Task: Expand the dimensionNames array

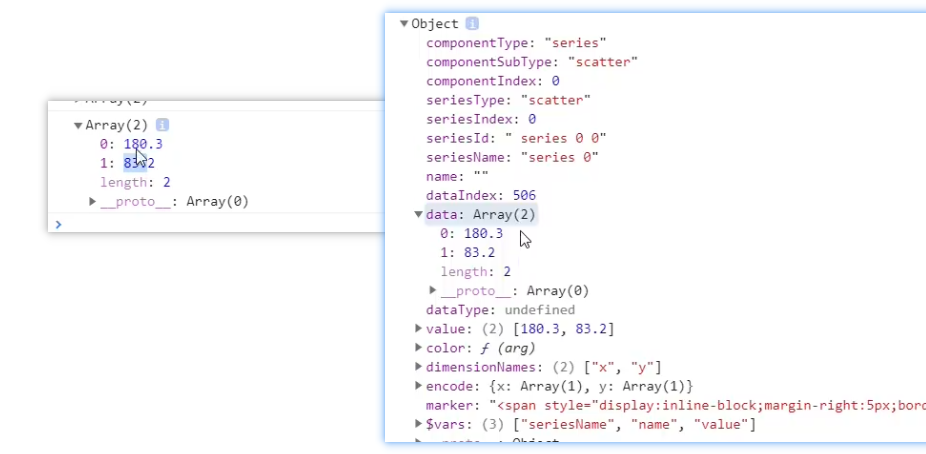Action: point(419,367)
